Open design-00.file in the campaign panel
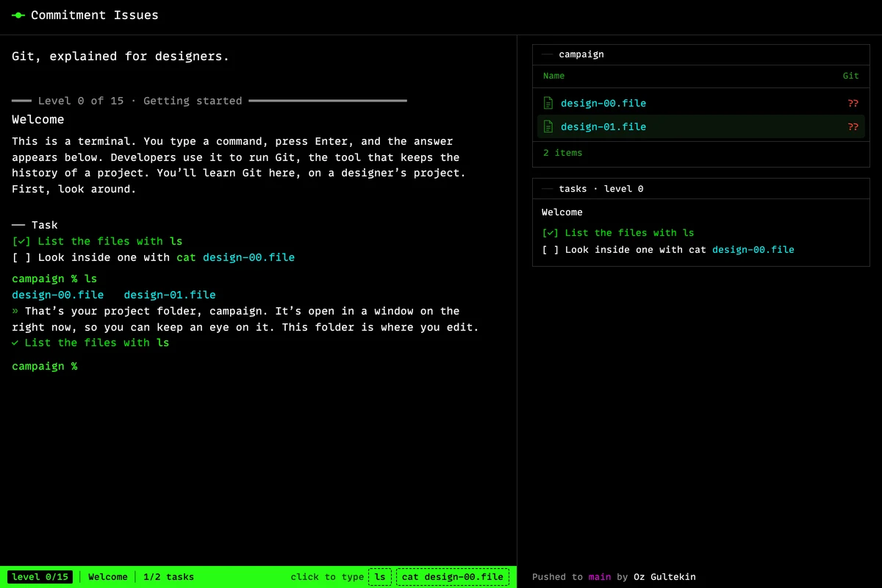882x588 pixels. (x=603, y=103)
